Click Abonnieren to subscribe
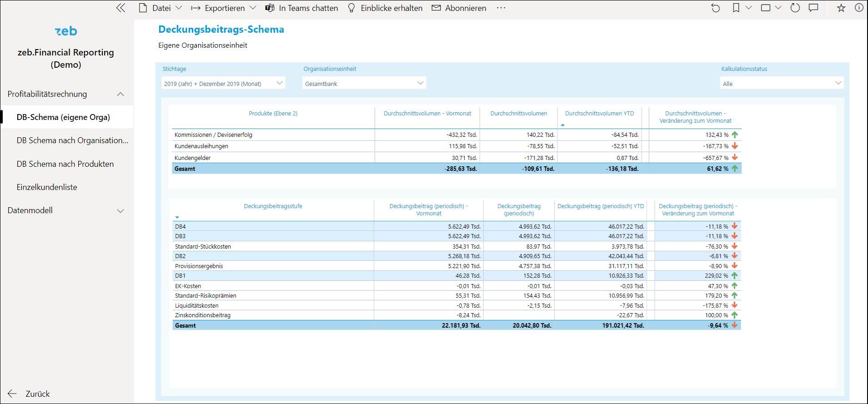Image resolution: width=868 pixels, height=404 pixels. pyautogui.click(x=459, y=8)
